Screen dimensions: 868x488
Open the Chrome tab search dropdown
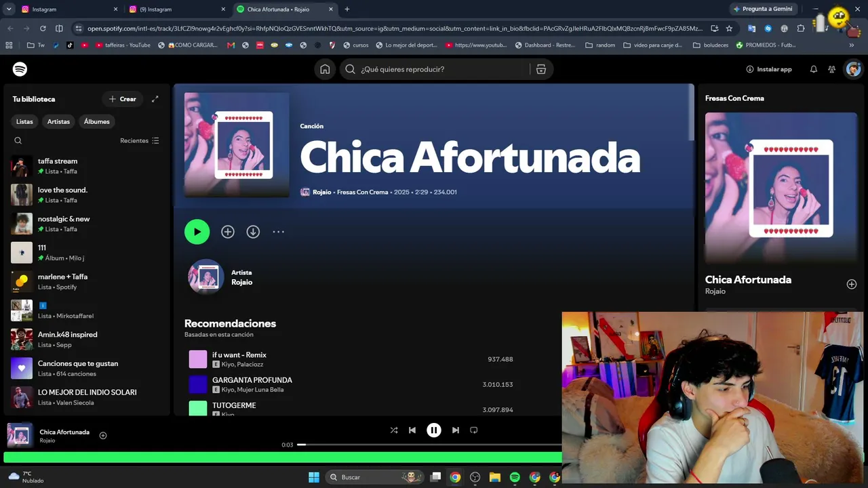coord(9,9)
